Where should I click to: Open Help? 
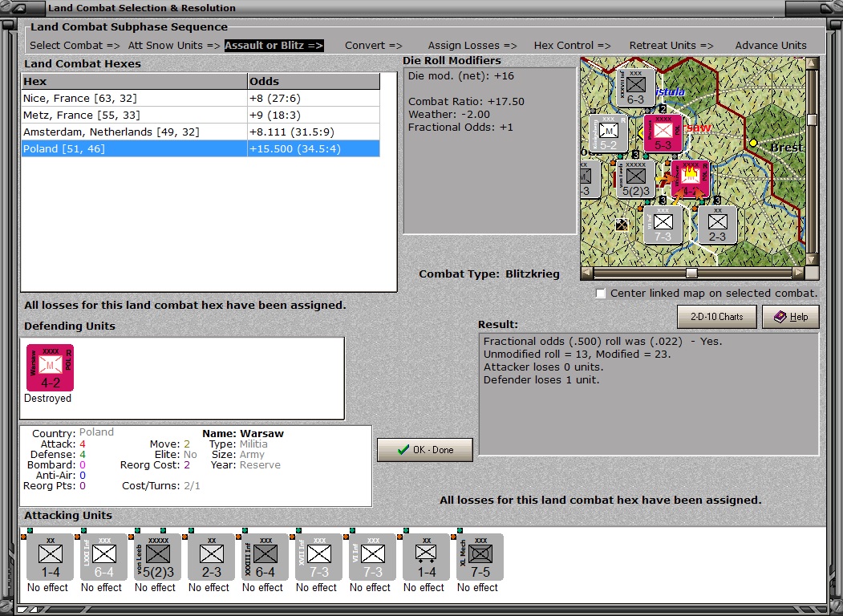point(791,317)
